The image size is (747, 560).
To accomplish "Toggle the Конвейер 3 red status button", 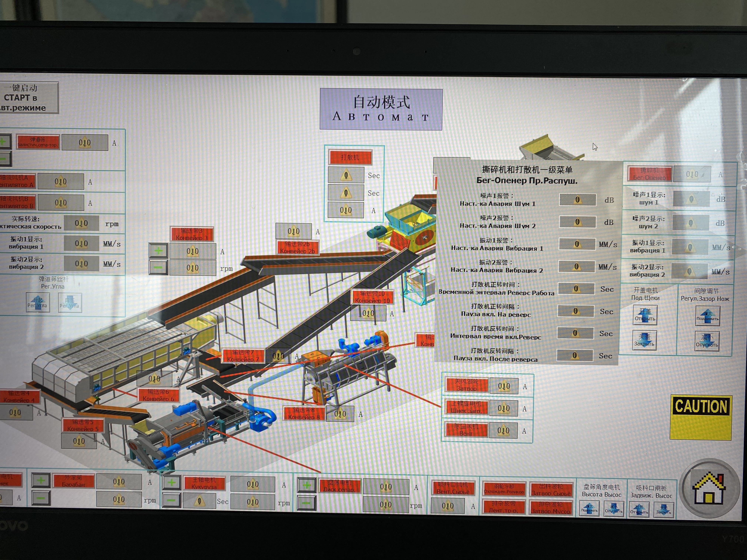I will [x=192, y=234].
